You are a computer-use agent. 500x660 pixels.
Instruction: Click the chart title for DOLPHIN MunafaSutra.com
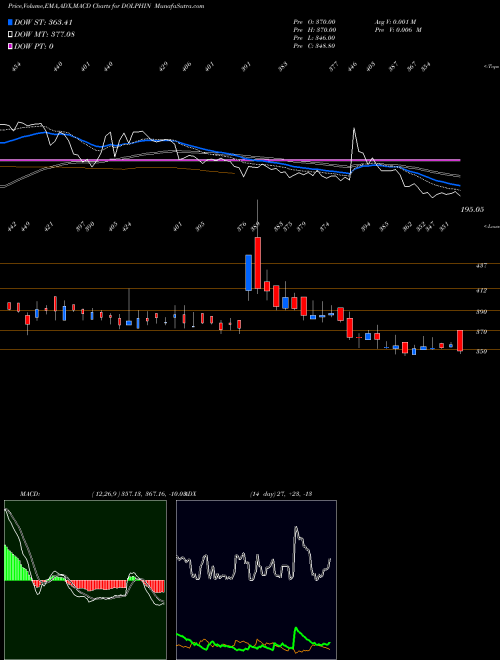[x=106, y=6]
